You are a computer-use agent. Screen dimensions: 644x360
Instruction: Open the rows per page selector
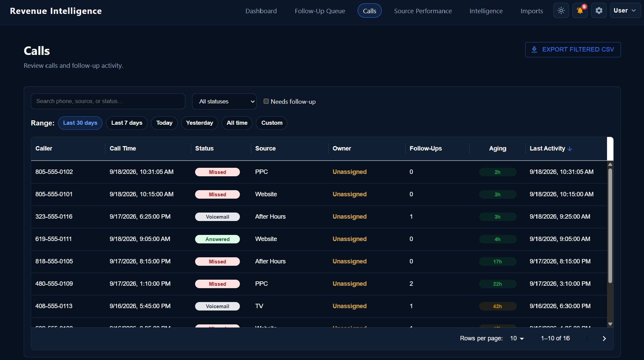[x=517, y=339]
